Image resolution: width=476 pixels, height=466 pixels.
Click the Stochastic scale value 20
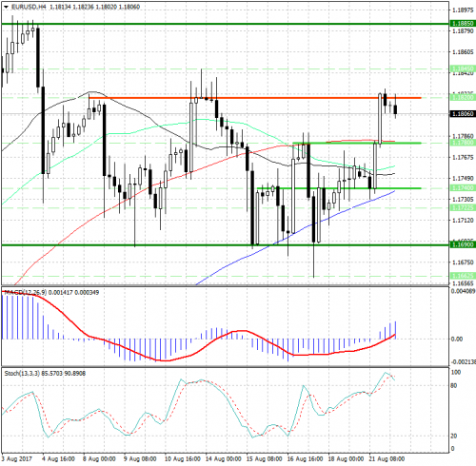454,436
